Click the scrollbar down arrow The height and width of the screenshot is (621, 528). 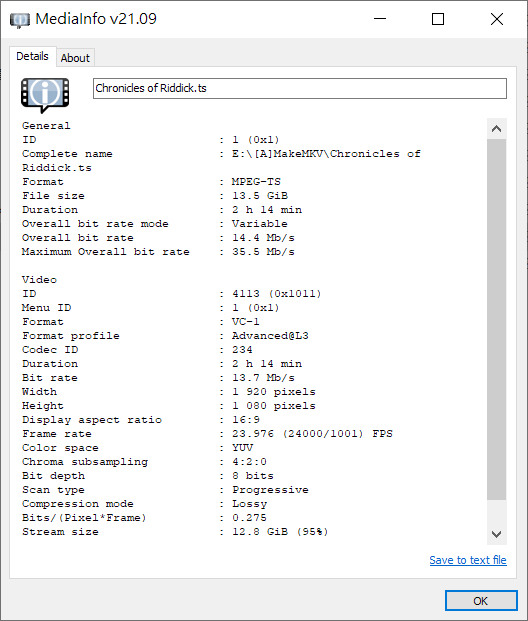[x=496, y=534]
